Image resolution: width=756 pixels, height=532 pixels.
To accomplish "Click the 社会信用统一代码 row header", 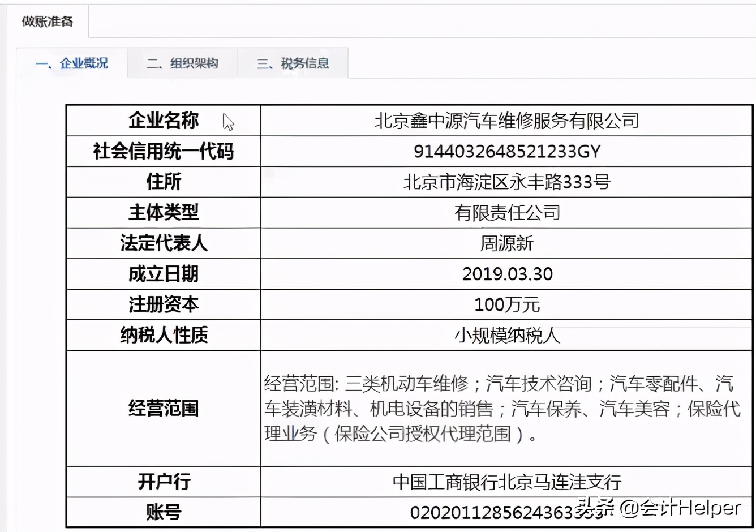I will [164, 151].
